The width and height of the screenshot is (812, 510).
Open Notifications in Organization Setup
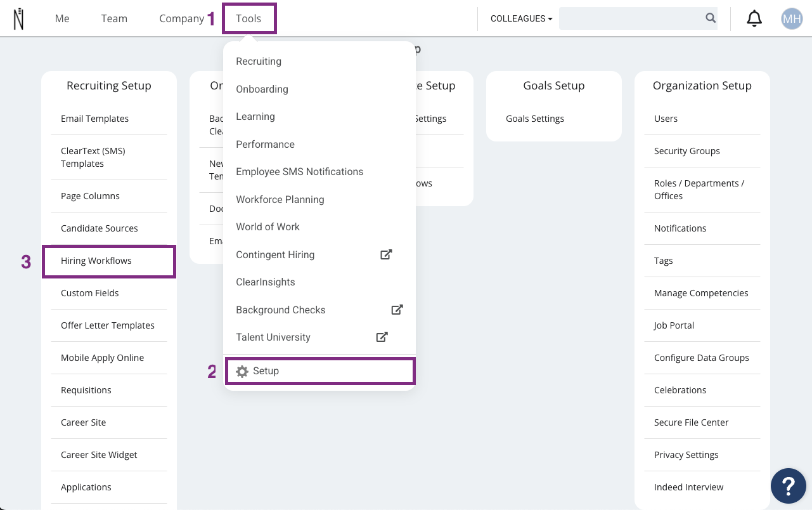(680, 228)
